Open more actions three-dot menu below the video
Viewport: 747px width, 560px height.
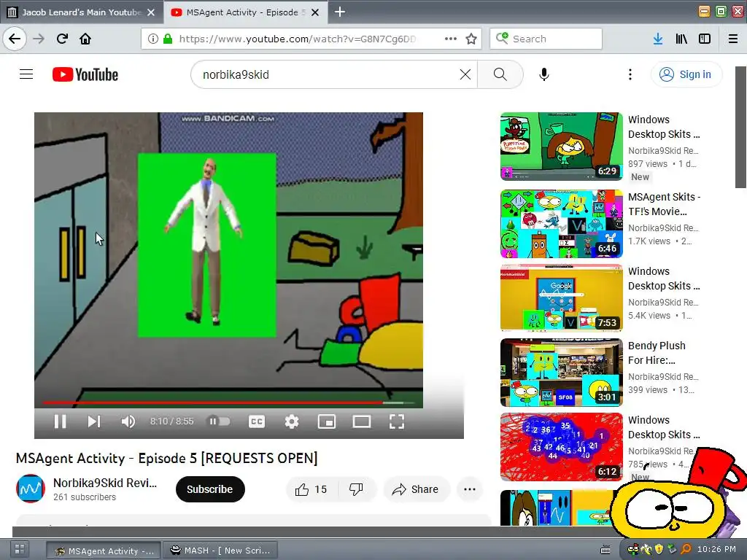(x=470, y=489)
